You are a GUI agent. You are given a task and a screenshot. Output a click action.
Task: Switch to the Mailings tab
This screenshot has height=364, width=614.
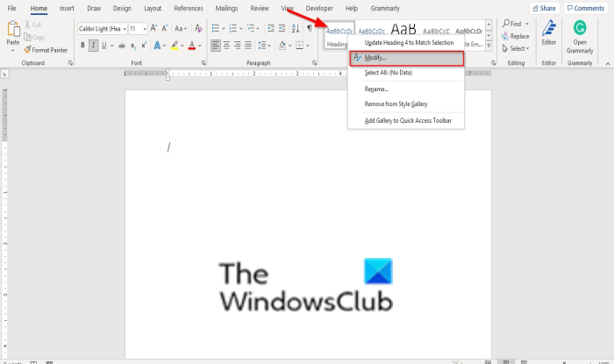click(x=226, y=8)
